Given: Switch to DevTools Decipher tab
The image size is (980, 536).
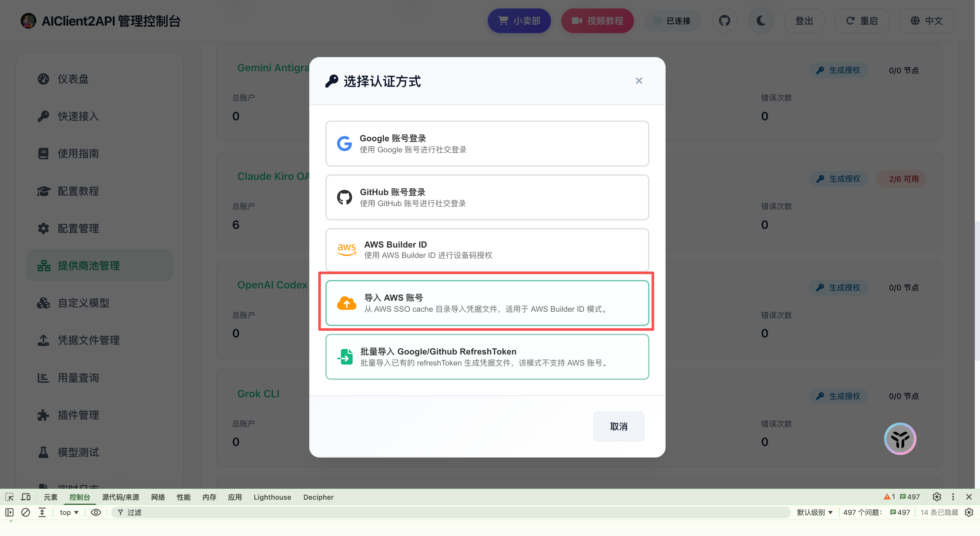Looking at the screenshot, I should [318, 497].
